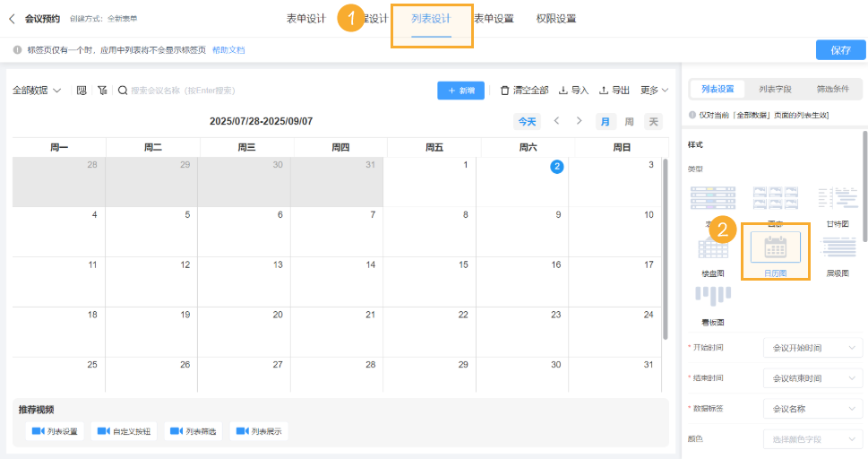Open the 更多 more options menu
This screenshot has width=868, height=459.
(654, 91)
